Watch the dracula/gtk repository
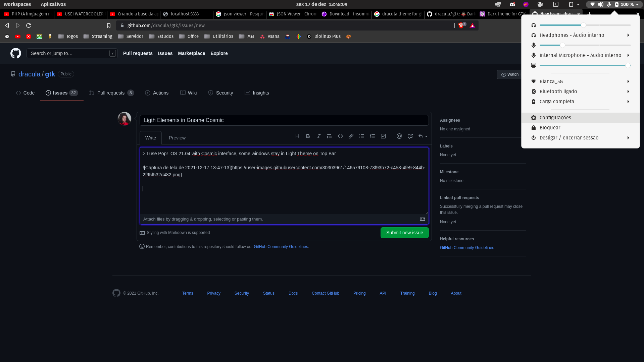The height and width of the screenshot is (362, 644). pyautogui.click(x=509, y=74)
